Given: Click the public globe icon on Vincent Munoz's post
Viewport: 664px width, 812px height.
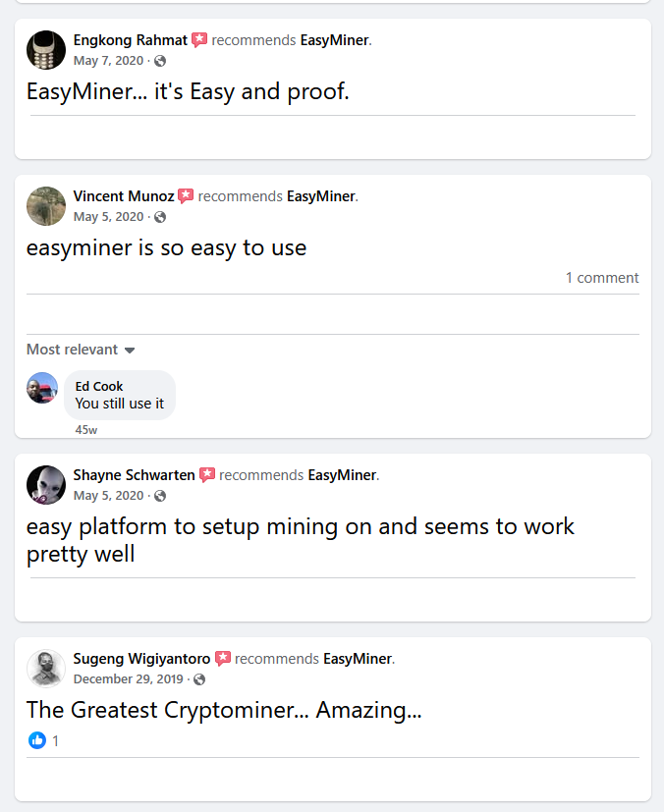Looking at the screenshot, I should (x=160, y=217).
